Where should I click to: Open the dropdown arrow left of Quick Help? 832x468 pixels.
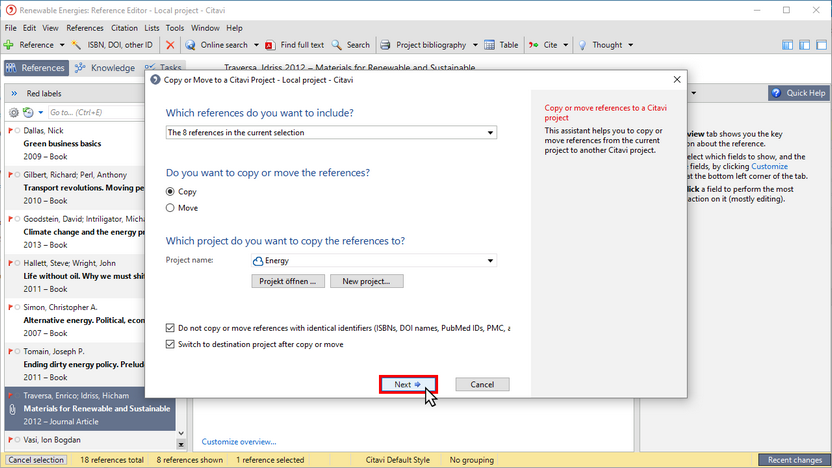coord(693,93)
